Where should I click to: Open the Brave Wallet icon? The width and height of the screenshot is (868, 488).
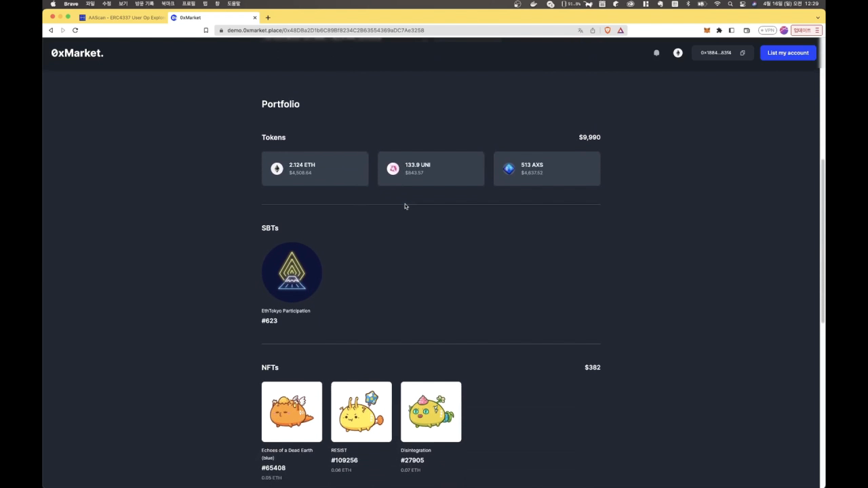tap(747, 30)
